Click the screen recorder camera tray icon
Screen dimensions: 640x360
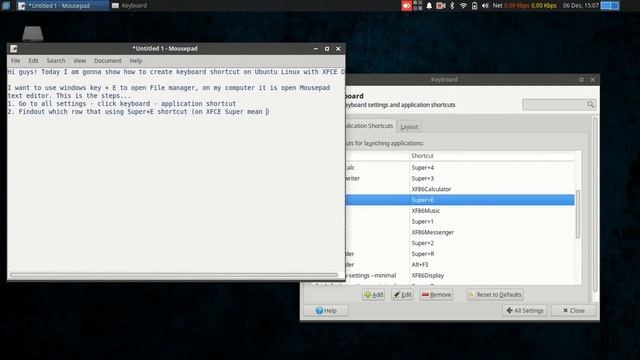coord(441,6)
